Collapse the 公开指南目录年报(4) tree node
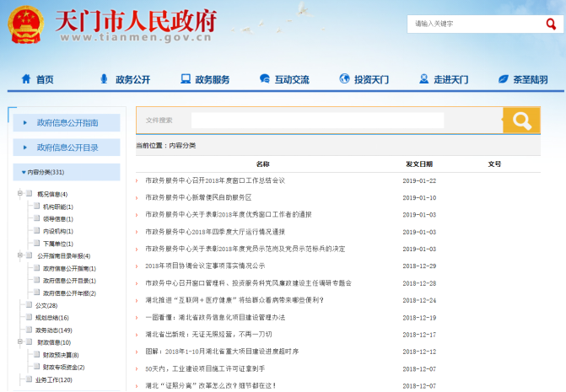The image size is (566, 392). (x=18, y=255)
